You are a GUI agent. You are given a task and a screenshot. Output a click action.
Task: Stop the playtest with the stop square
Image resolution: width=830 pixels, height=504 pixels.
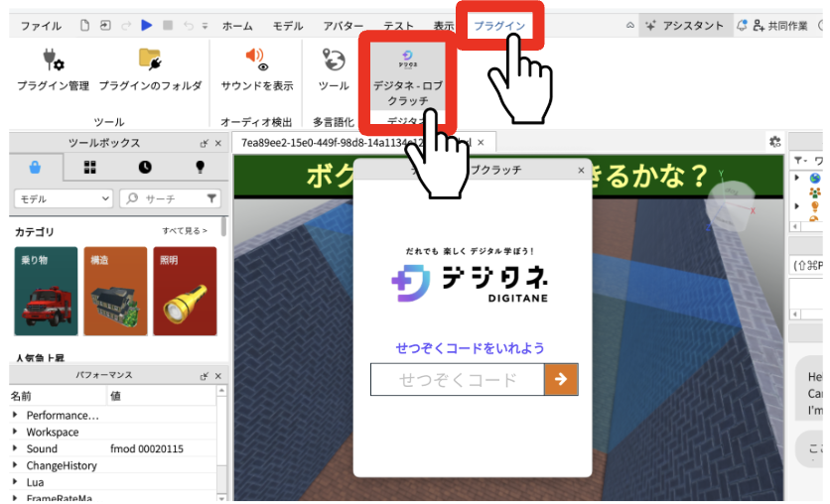coord(168,25)
